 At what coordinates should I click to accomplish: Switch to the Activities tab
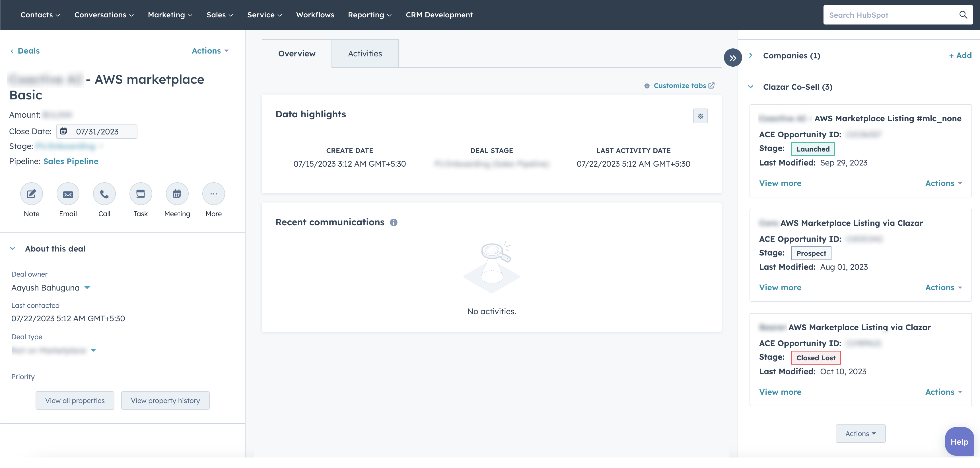pos(365,54)
